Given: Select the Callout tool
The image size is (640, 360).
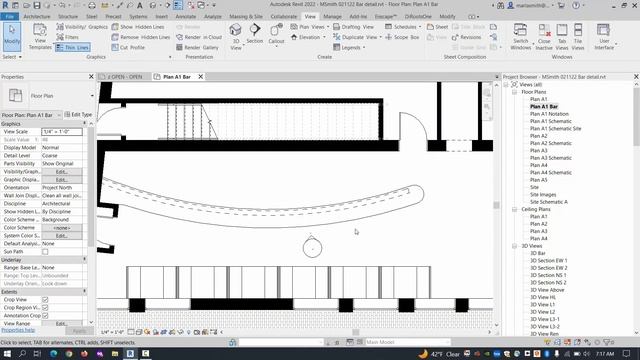Looking at the screenshot, I should (276, 35).
